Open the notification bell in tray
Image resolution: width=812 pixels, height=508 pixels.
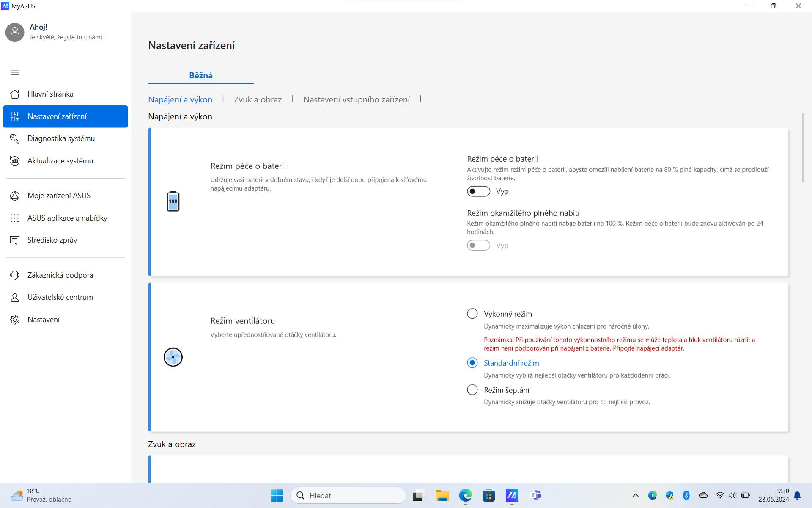tap(797, 495)
